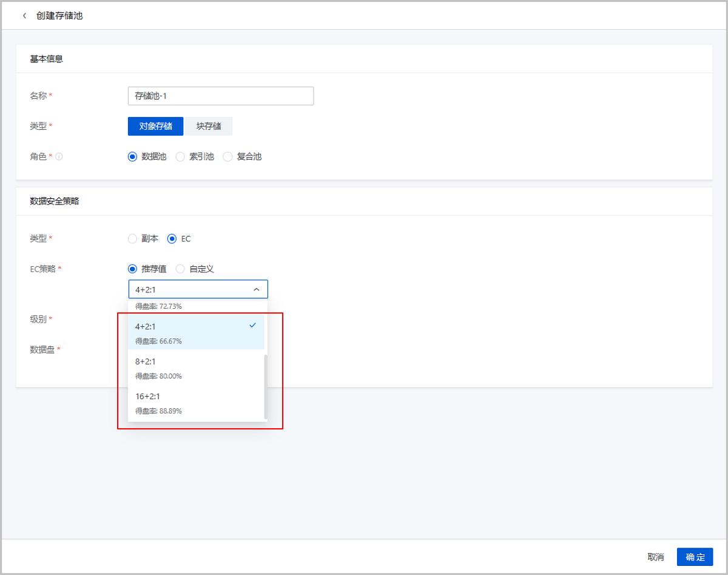Viewport: 728px width, 575px height.
Task: Collapse the EC strategy dropdown showing 4+2:1
Action: coord(198,289)
